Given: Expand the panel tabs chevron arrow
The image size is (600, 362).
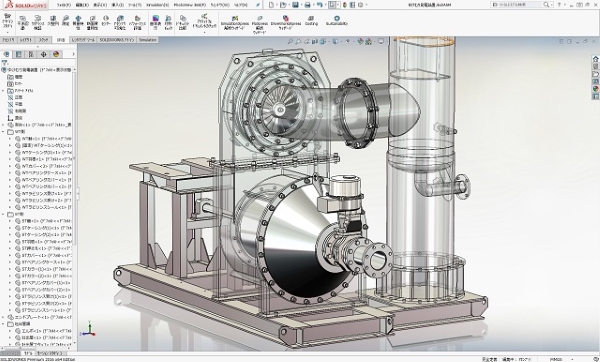Looking at the screenshot, I should click(73, 54).
